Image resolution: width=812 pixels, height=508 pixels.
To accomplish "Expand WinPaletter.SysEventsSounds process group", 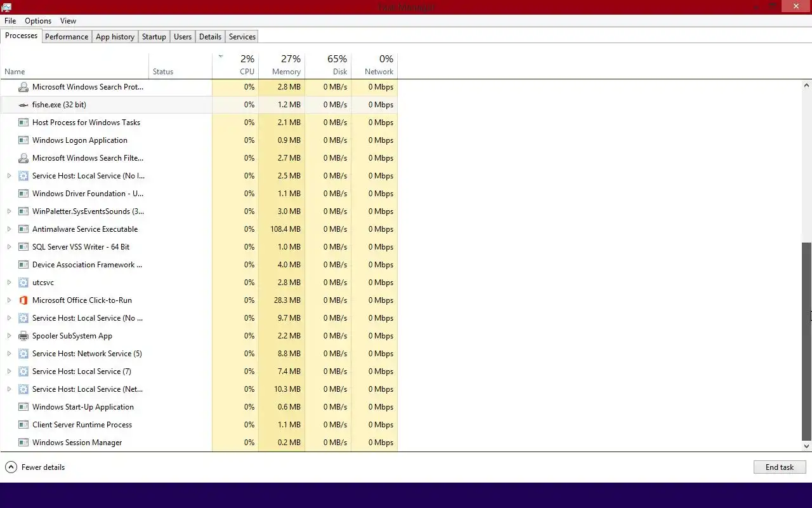I will [x=9, y=211].
